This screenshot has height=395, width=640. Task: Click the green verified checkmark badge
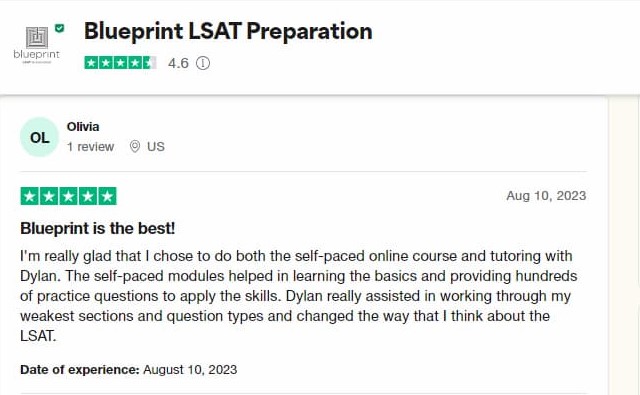[60, 28]
